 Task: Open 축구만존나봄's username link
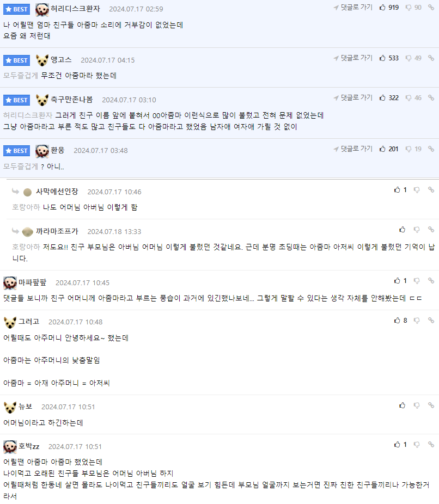click(72, 100)
